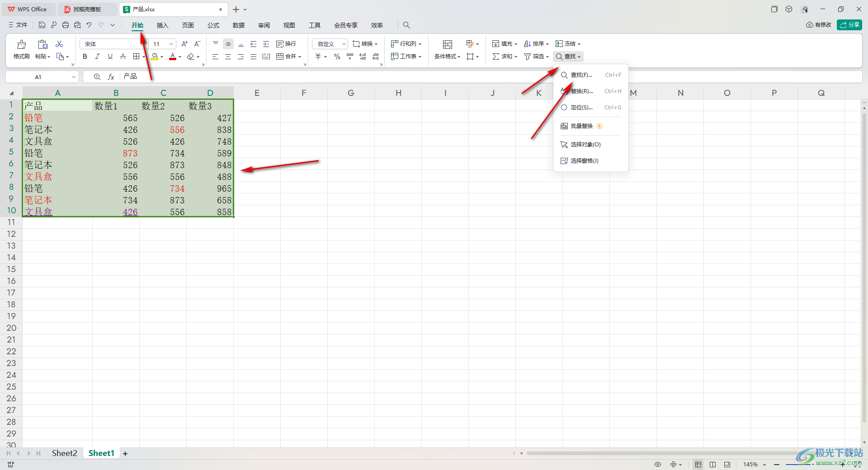Click the Decrease decimal places icon
The image size is (868, 470).
click(375, 56)
